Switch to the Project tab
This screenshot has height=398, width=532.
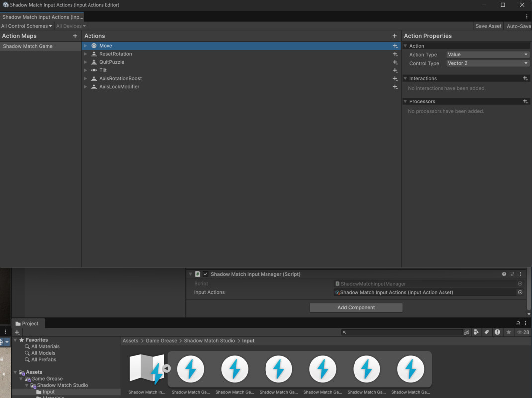[x=27, y=324]
